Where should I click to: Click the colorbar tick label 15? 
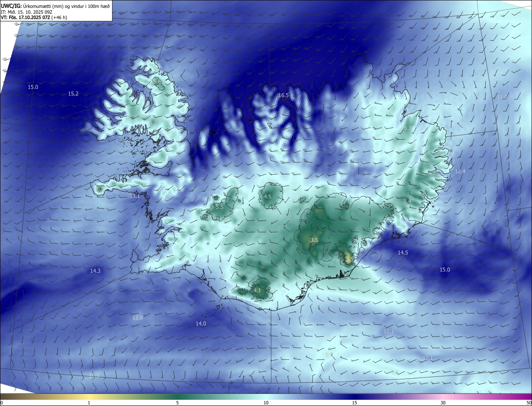click(x=355, y=403)
